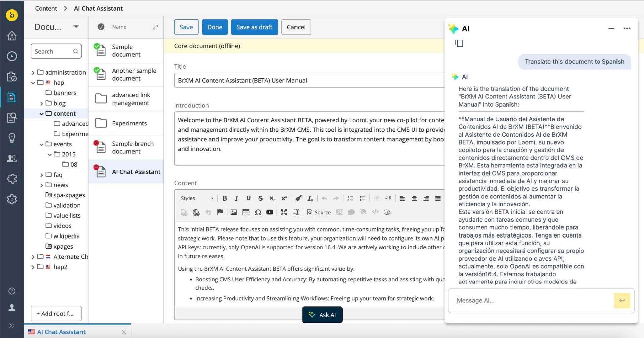The image size is (644, 338).
Task: Select the wikipedia folder
Action: pos(63,236)
